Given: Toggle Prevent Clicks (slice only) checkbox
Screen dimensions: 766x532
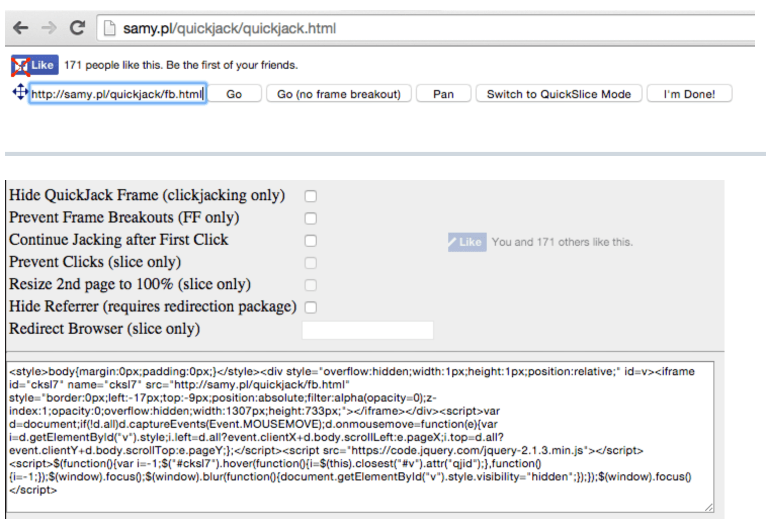Looking at the screenshot, I should tap(311, 263).
